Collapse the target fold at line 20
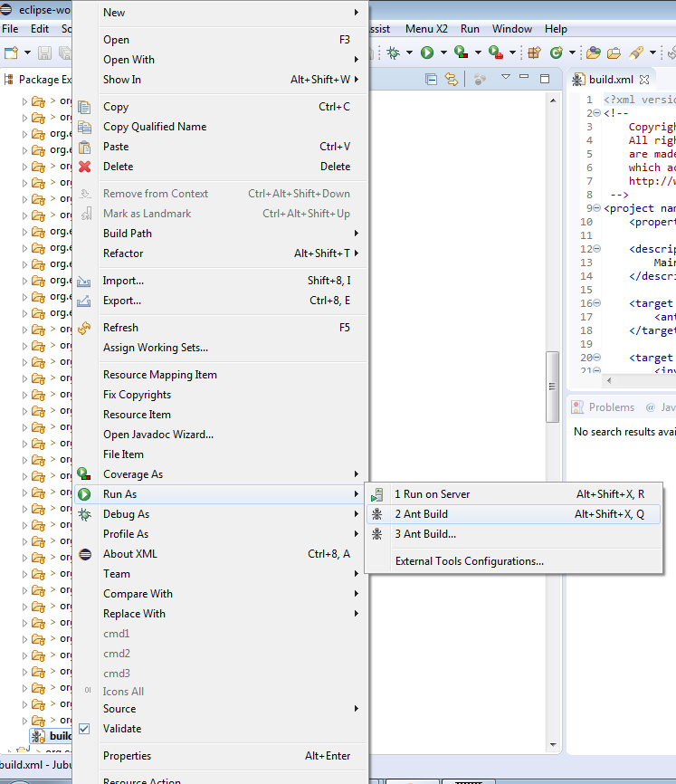 596,357
